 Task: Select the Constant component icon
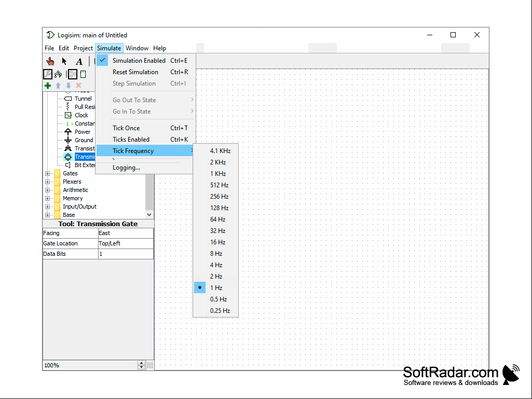click(x=68, y=124)
